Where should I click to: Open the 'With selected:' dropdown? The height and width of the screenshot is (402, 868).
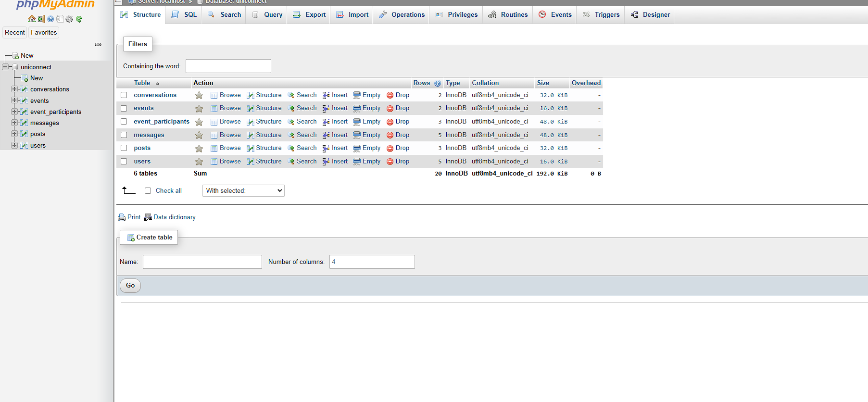tap(243, 191)
